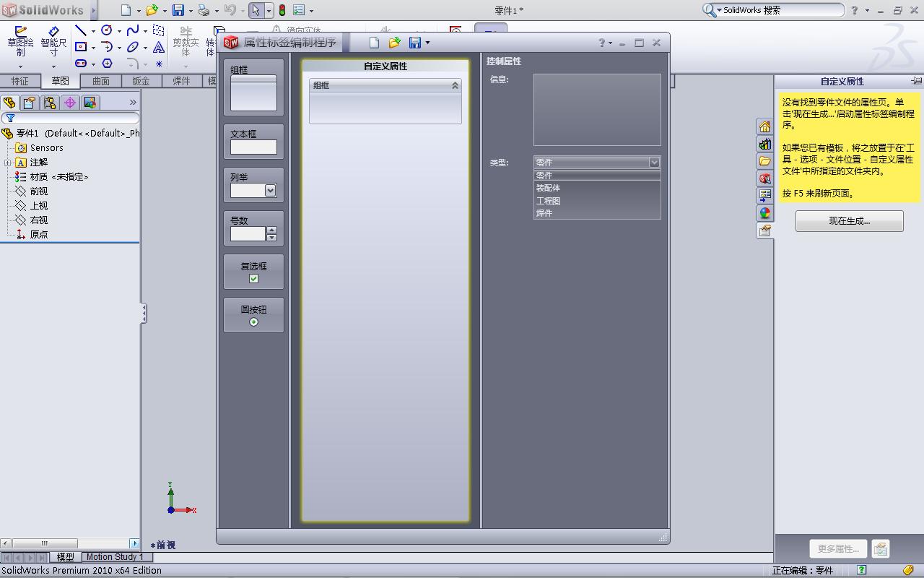
Task: Open the DimXpertManager tab icon
Action: pos(70,103)
